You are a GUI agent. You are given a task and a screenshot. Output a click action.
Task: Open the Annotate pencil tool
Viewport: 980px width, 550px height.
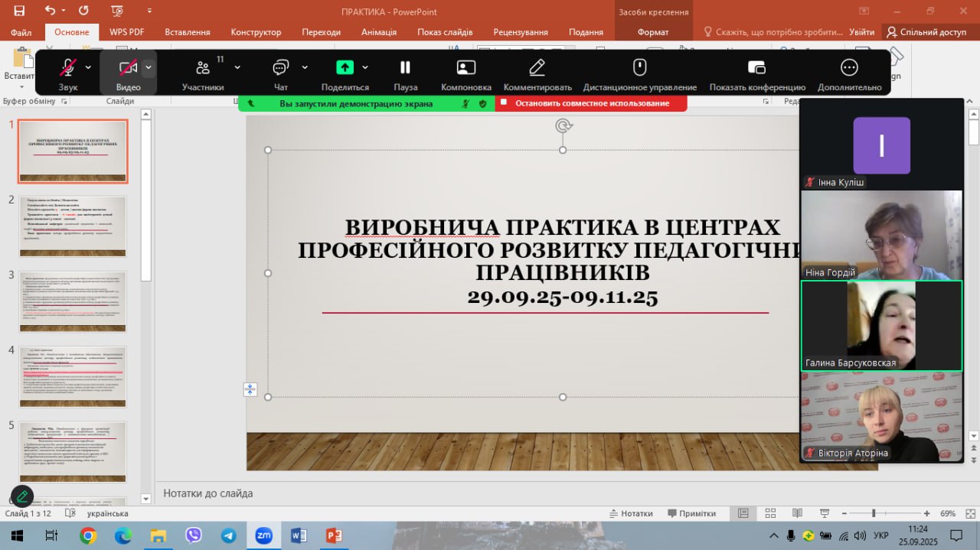coord(537,67)
